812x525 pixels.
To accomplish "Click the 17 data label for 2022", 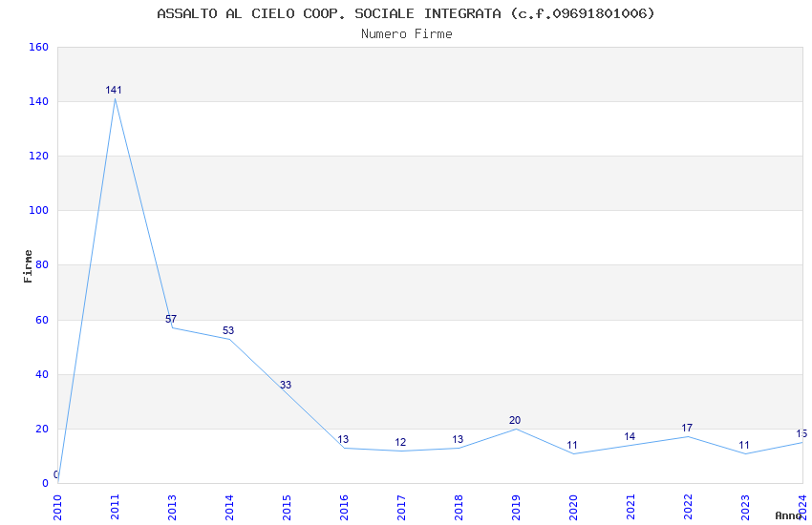I will coord(687,429).
